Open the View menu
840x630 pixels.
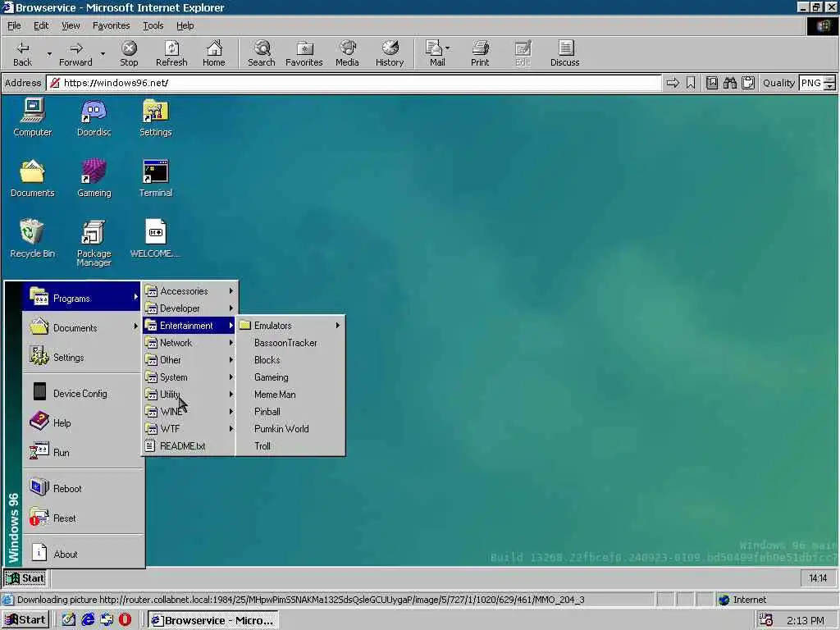tap(71, 25)
